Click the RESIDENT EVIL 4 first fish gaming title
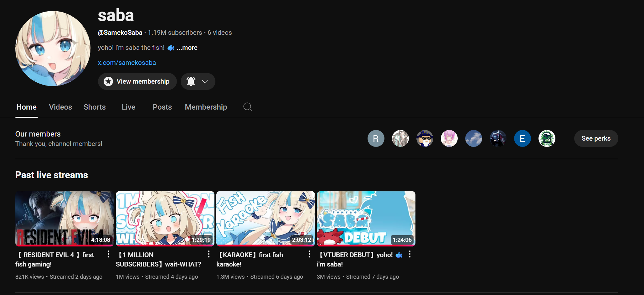644x295 pixels. [55, 260]
